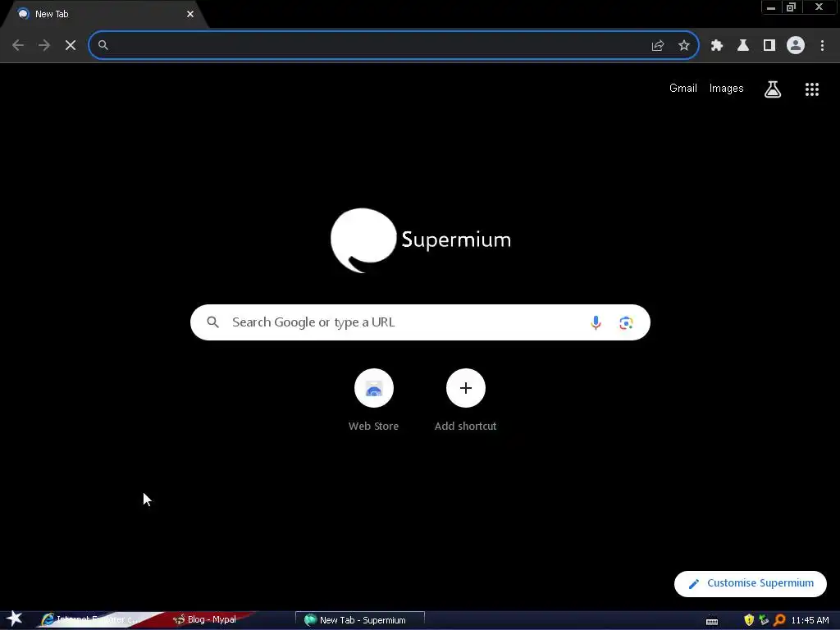This screenshot has width=840, height=630.
Task: Open the Gmail link
Action: click(x=683, y=89)
